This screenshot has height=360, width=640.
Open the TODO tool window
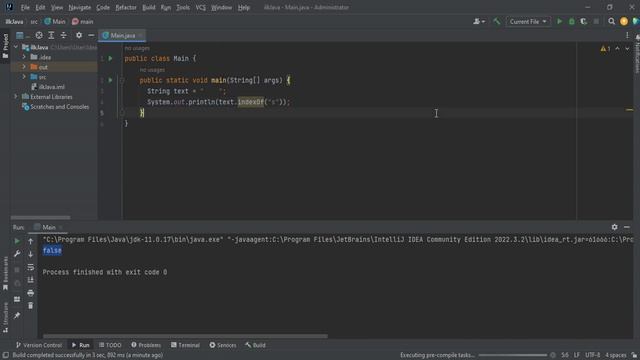[x=110, y=345]
